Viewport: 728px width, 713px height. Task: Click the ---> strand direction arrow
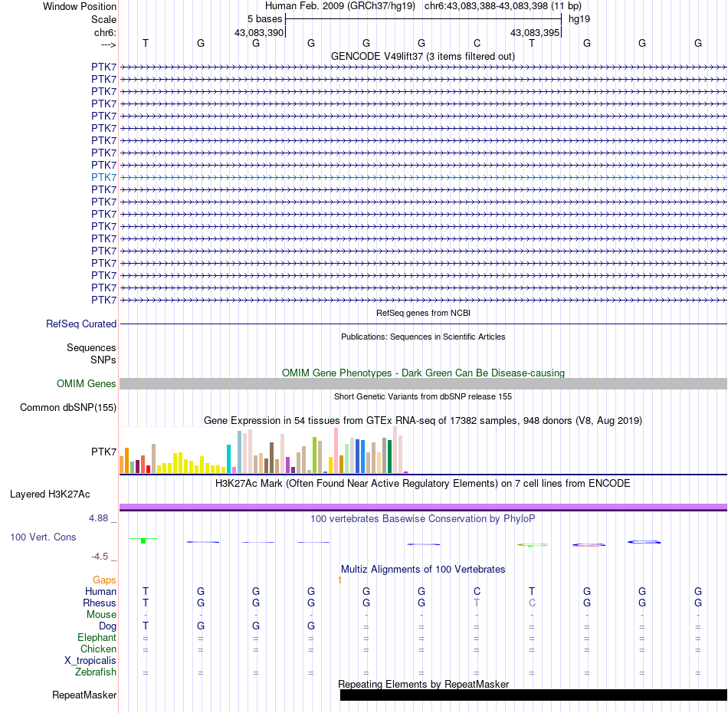coord(108,44)
